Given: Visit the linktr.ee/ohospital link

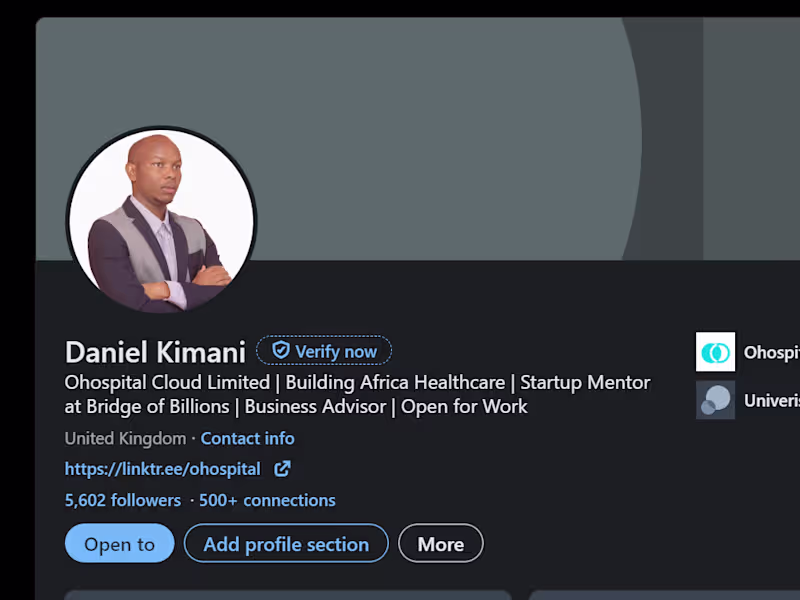Looking at the screenshot, I should [162, 468].
